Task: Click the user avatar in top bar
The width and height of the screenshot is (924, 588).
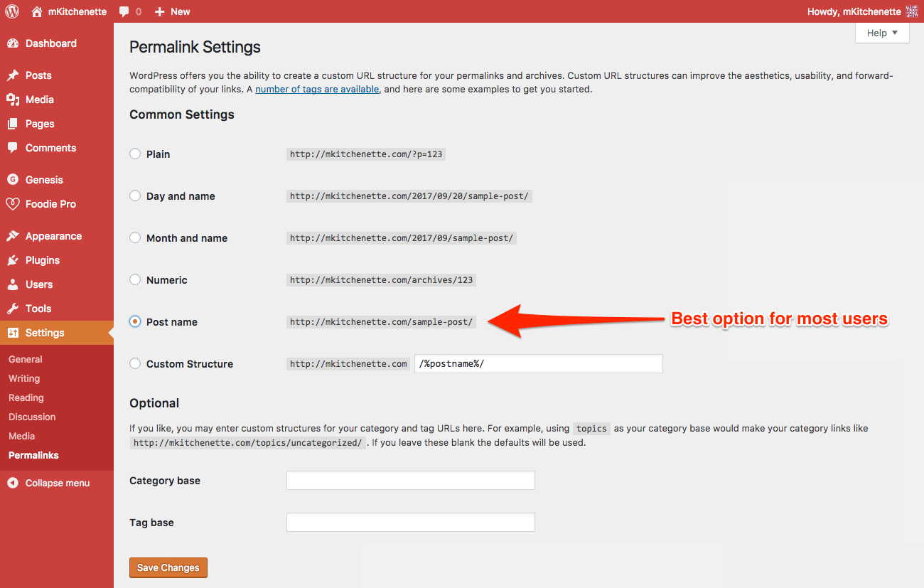Action: point(913,11)
